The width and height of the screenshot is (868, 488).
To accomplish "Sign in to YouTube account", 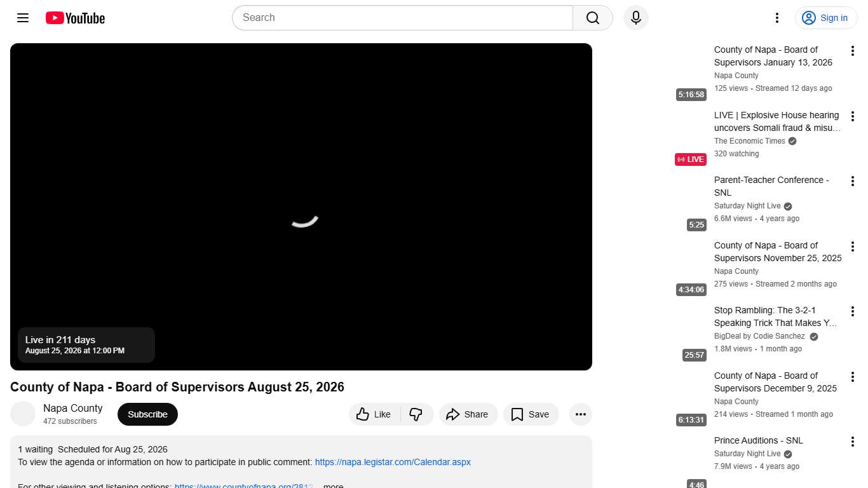I will click(825, 18).
